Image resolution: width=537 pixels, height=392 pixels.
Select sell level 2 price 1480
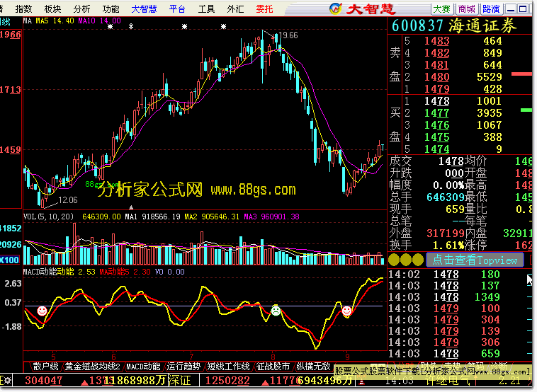[x=436, y=77]
